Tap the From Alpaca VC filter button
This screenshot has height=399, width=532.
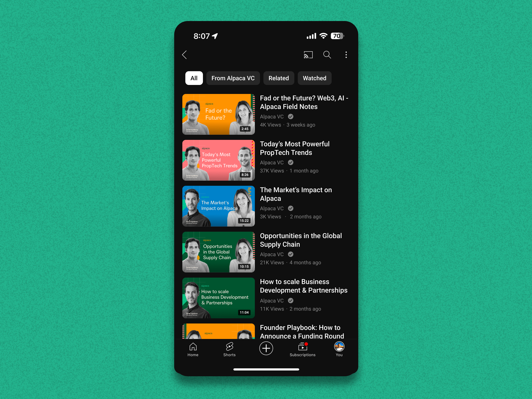[233, 78]
